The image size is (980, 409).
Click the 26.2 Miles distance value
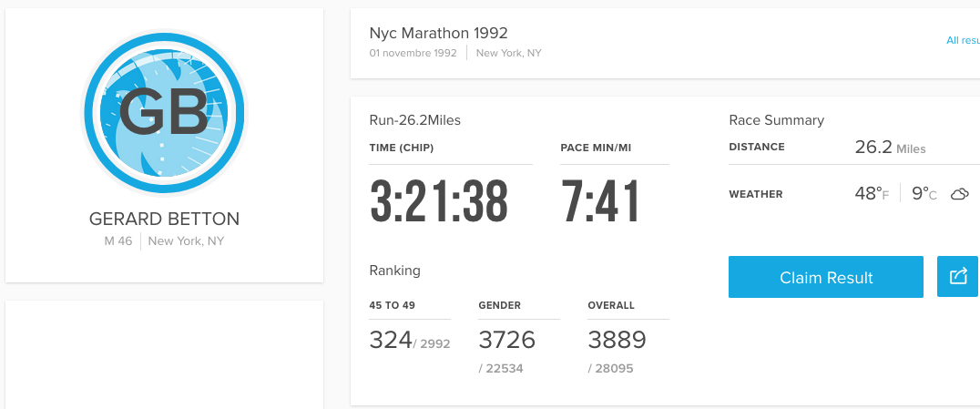pyautogui.click(x=890, y=148)
